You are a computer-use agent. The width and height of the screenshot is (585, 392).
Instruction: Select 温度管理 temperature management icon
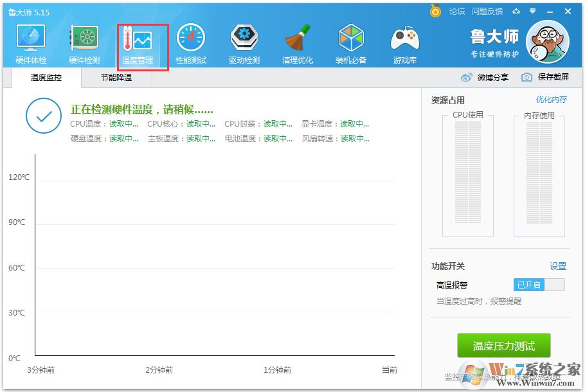coord(138,44)
